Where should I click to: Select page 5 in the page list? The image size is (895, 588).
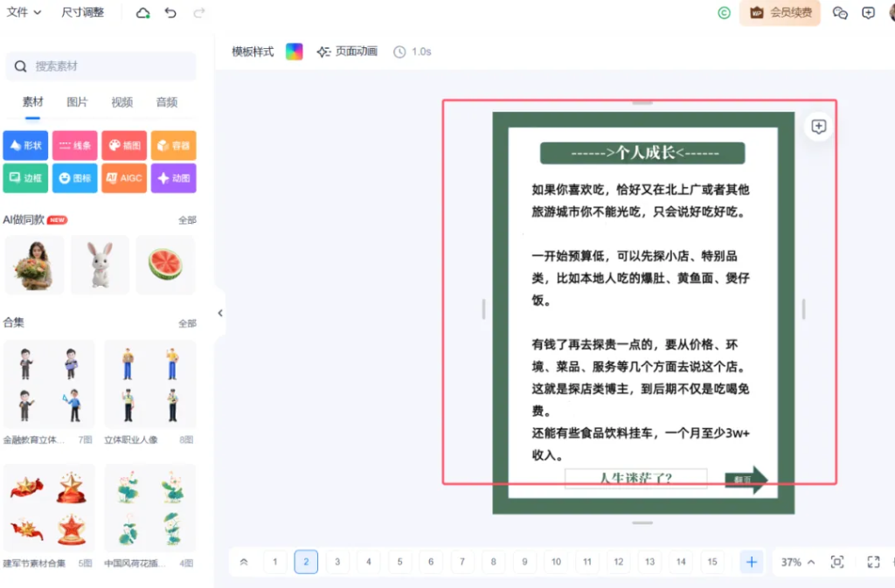pos(399,562)
